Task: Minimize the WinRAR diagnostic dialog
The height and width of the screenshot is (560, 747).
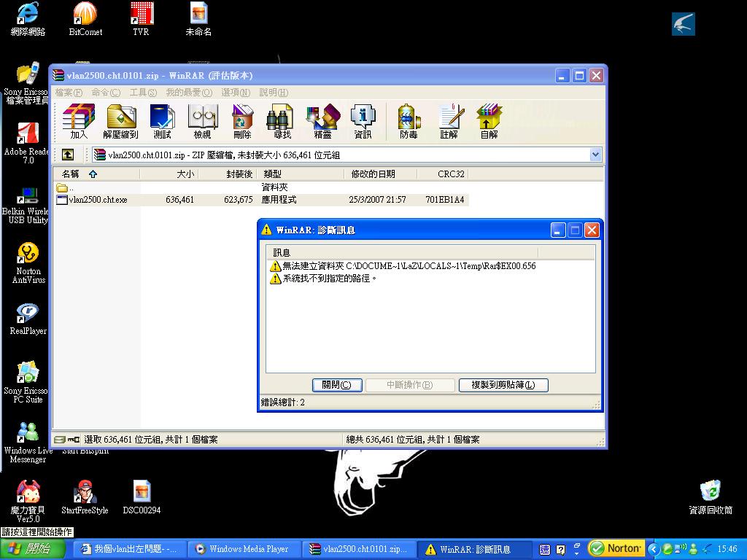Action: pyautogui.click(x=558, y=230)
